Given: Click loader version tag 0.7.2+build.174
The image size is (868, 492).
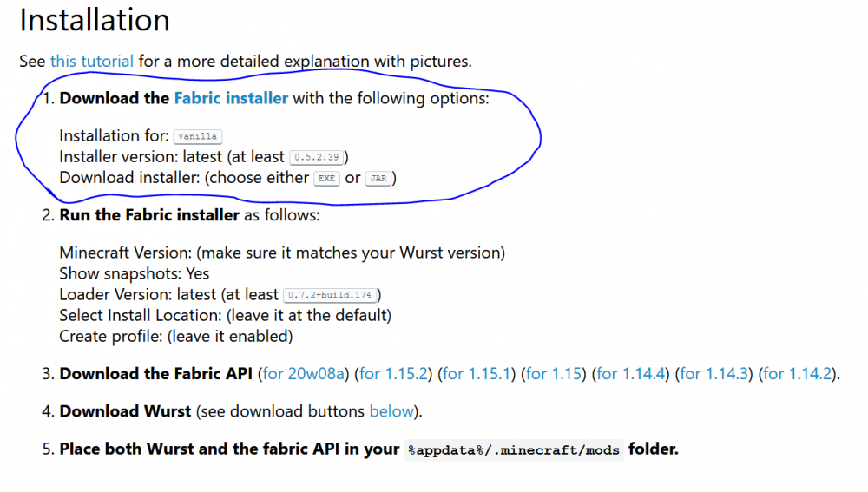Looking at the screenshot, I should click(332, 295).
